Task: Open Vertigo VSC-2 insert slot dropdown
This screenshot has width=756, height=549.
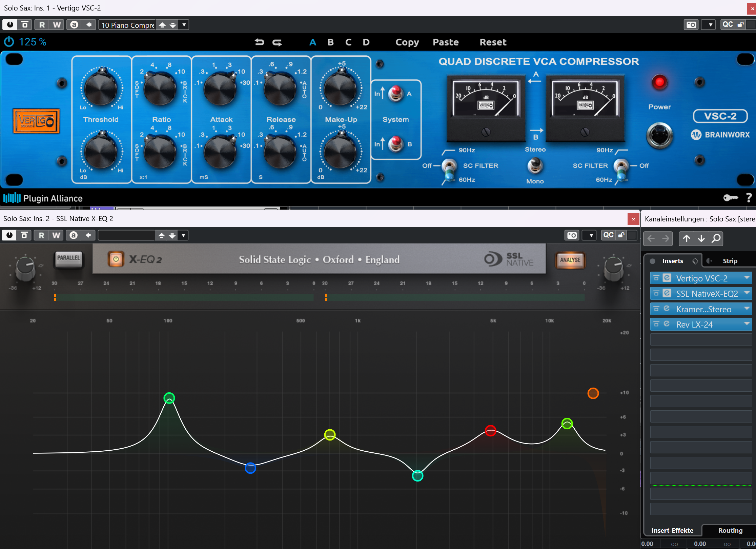Action: pyautogui.click(x=747, y=278)
